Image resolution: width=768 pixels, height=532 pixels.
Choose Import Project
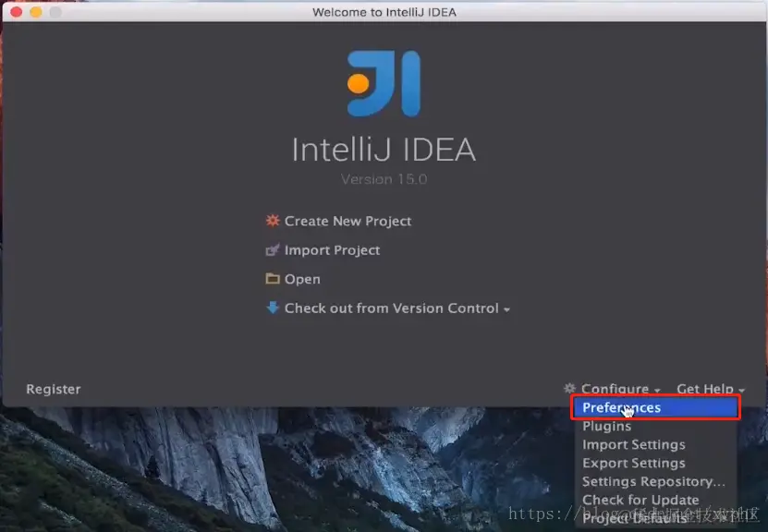click(332, 250)
